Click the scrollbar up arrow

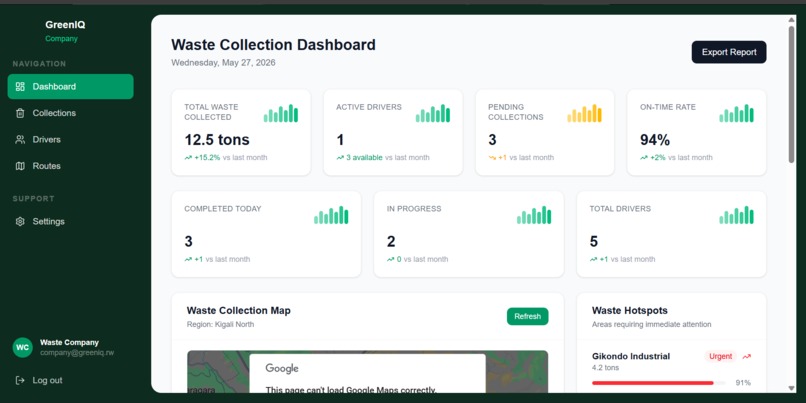point(792,20)
